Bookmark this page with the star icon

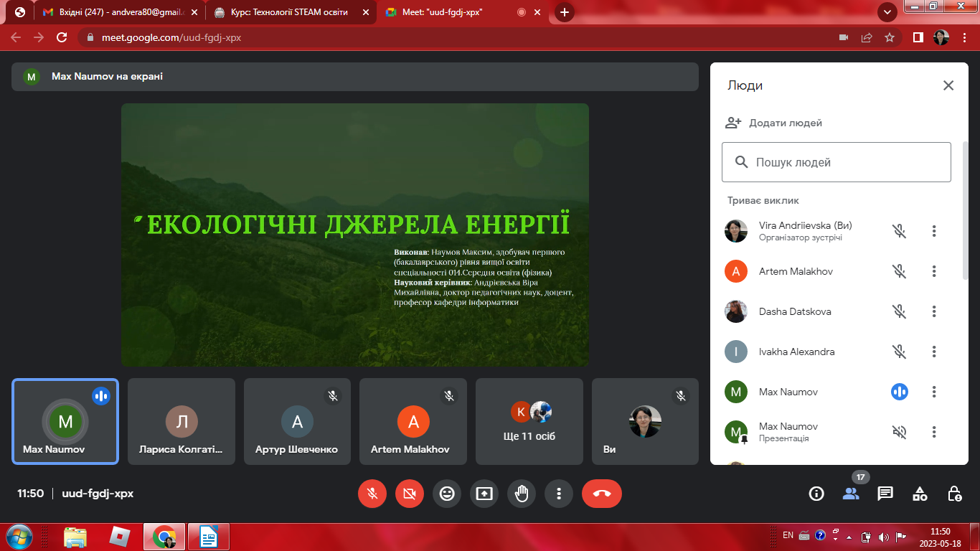coord(890,37)
